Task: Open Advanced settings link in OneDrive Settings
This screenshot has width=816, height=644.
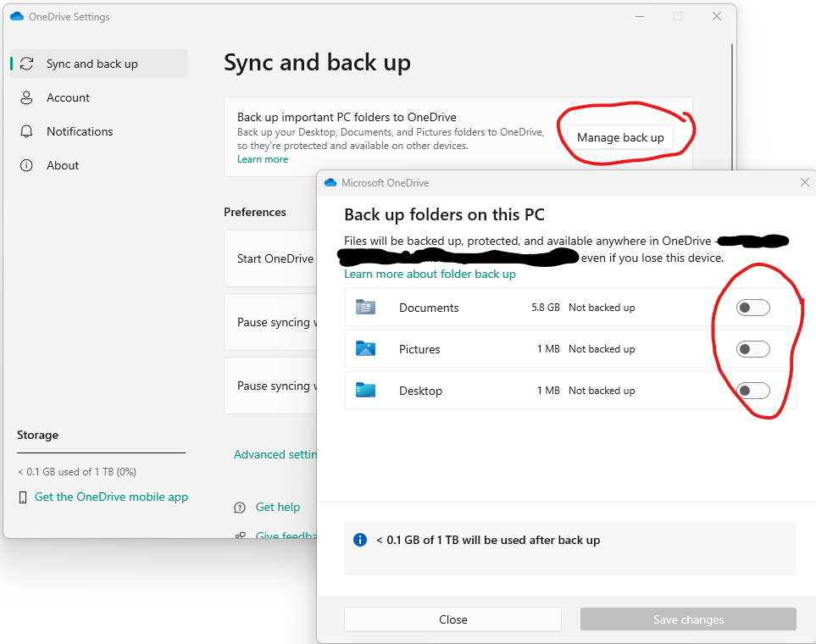Action: click(275, 454)
